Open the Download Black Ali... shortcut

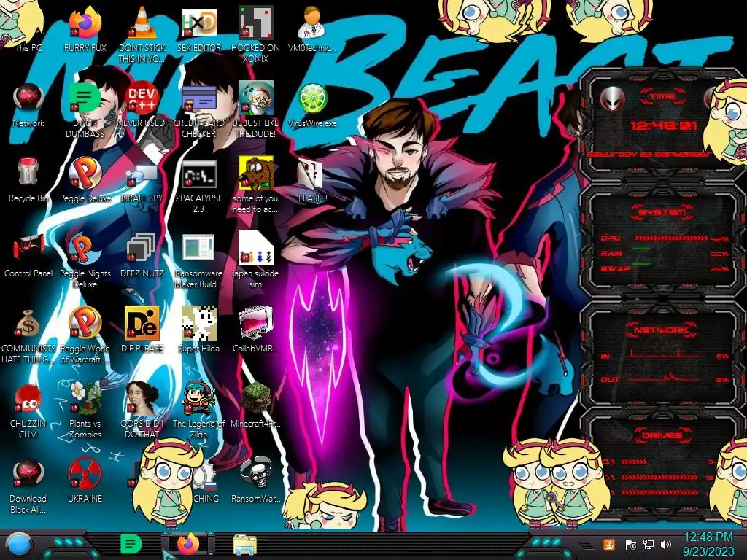[x=28, y=473]
